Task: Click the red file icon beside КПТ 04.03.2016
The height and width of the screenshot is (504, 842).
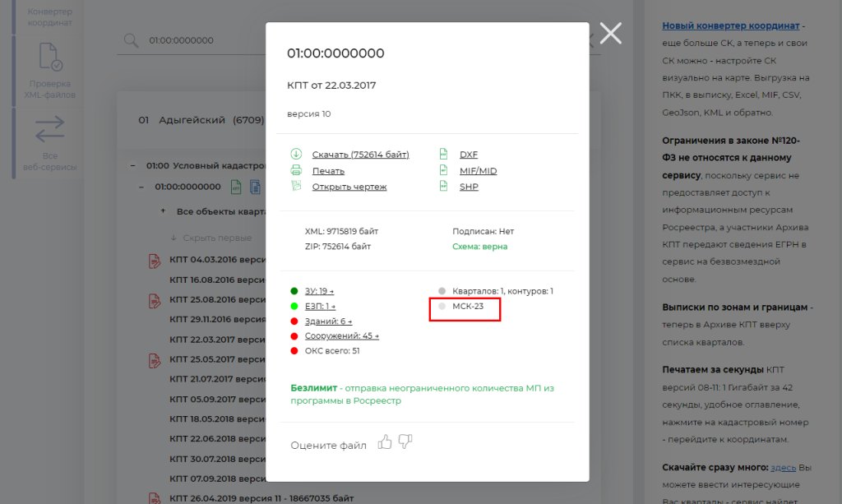Action: point(153,261)
